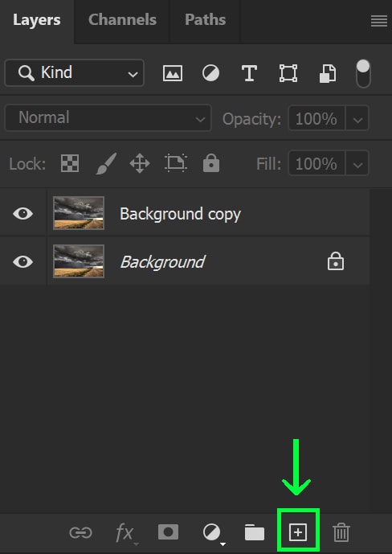Hide the Background copy layer
The height and width of the screenshot is (554, 392).
click(x=23, y=213)
